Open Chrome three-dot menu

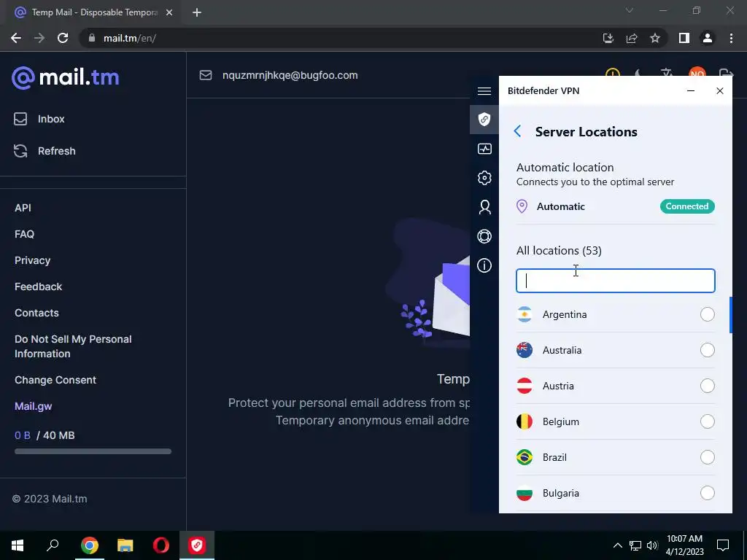[x=731, y=38]
